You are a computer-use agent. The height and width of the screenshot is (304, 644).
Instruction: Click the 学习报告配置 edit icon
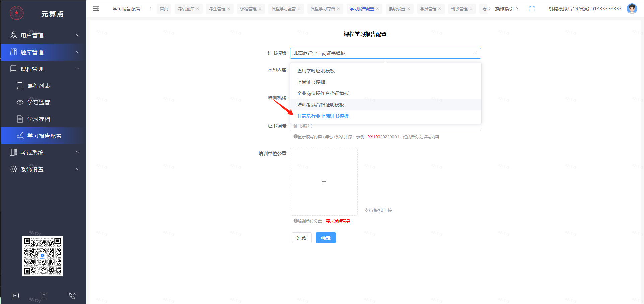point(20,136)
